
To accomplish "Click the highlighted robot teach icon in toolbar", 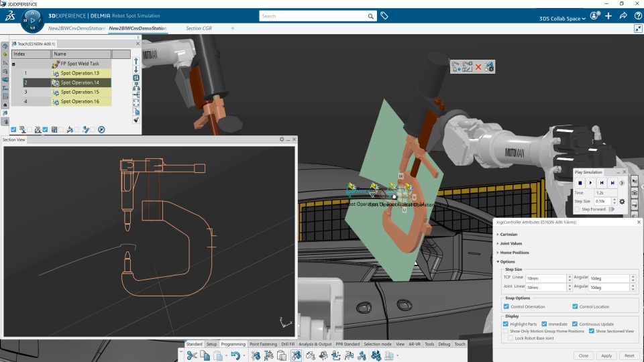I will tap(296, 355).
